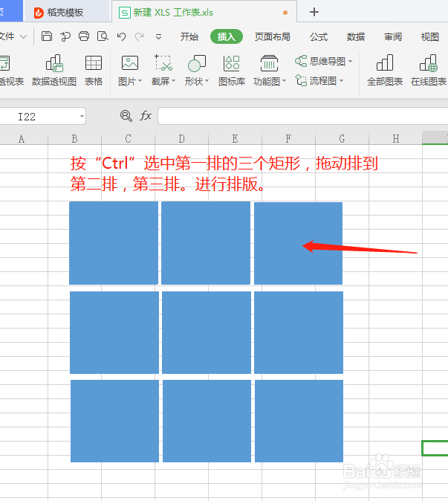Screen dimensions: 448x501
Task: Click the export-to-PDF icon beside Save
Action: click(x=65, y=36)
